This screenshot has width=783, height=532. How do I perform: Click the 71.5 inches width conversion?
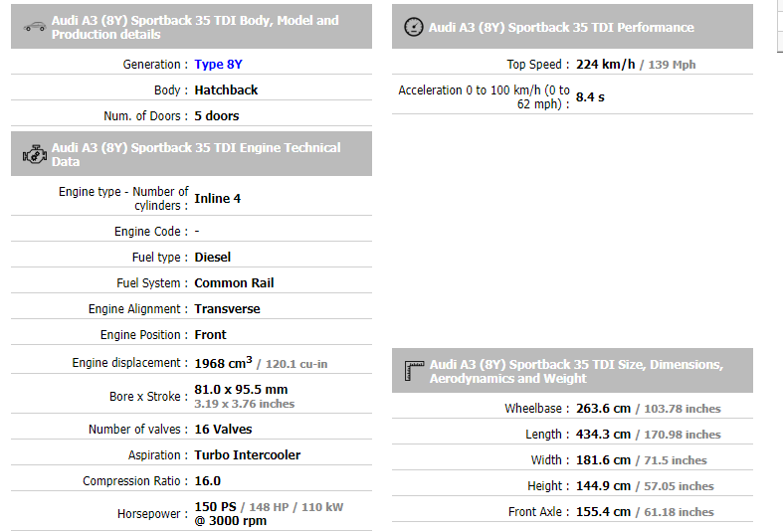tap(676, 461)
